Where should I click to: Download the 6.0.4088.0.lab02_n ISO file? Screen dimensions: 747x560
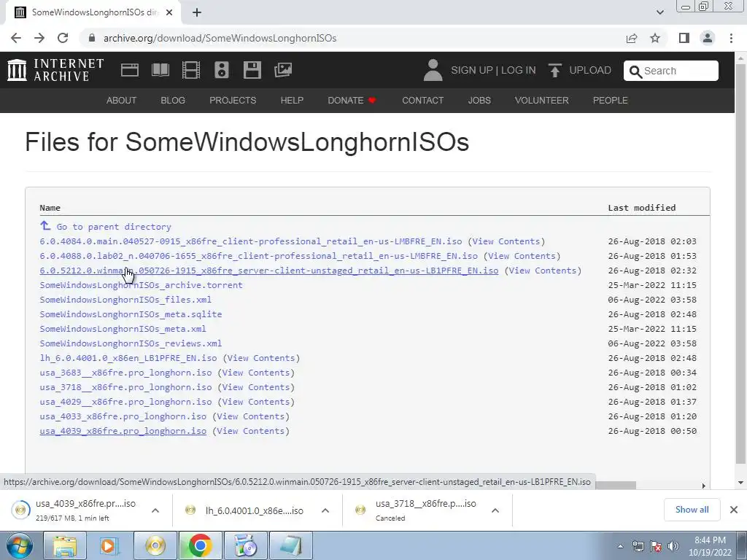click(x=259, y=256)
